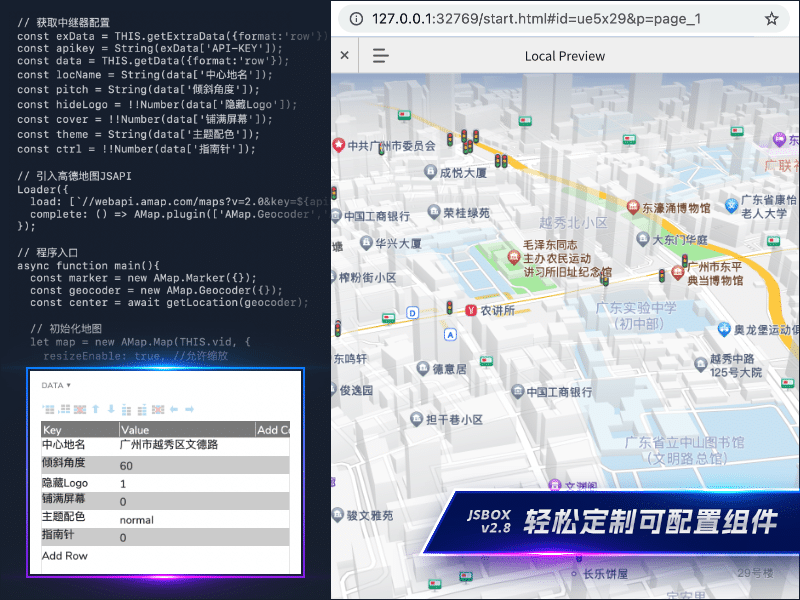Screen dimensions: 800x600
Task: Click the metro exit A icon
Action: point(449,335)
